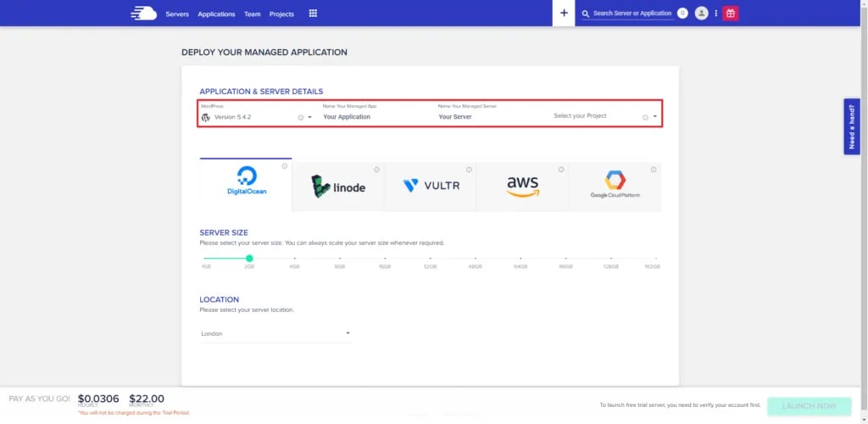Click the trial period no-charge notice
This screenshot has height=424, width=868.
click(133, 413)
